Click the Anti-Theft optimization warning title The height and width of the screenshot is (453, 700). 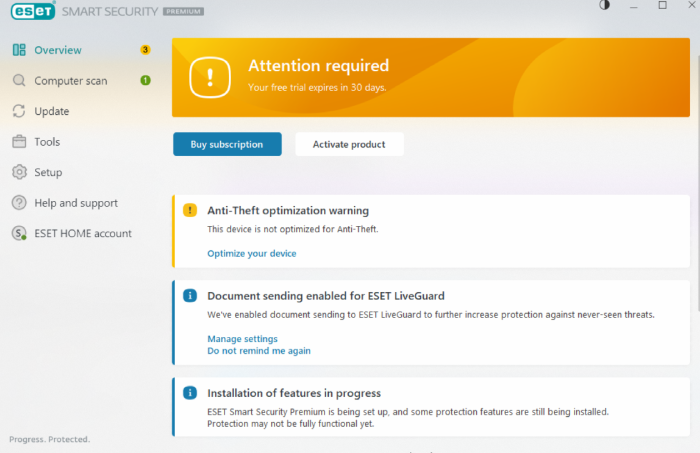[288, 210]
